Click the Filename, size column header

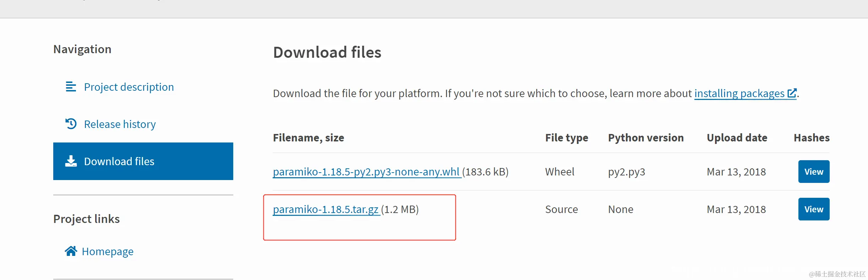(x=308, y=138)
